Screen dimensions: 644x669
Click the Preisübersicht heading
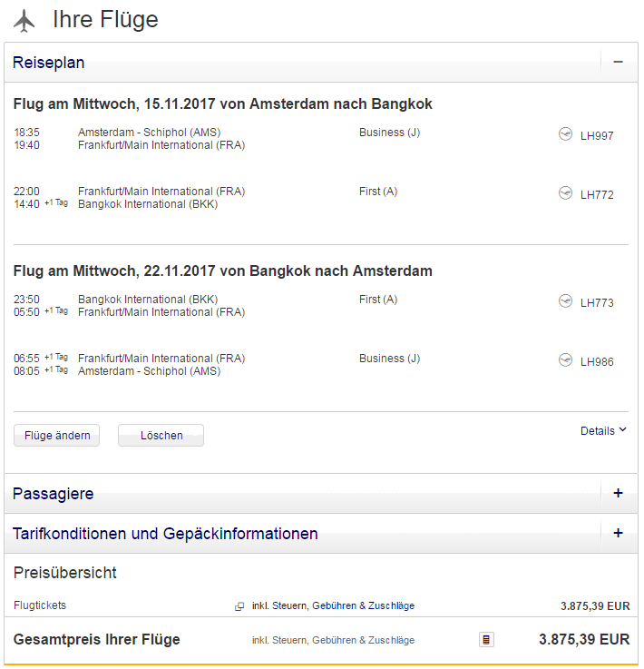(x=64, y=573)
